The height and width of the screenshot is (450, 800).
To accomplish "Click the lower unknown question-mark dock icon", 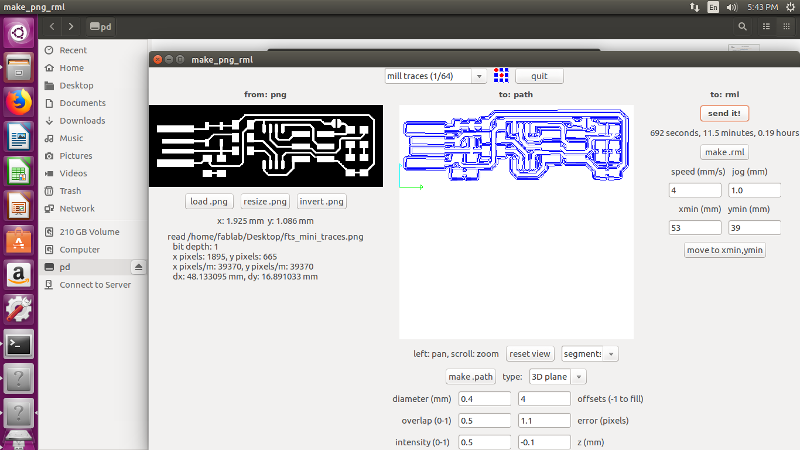I will click(x=19, y=413).
